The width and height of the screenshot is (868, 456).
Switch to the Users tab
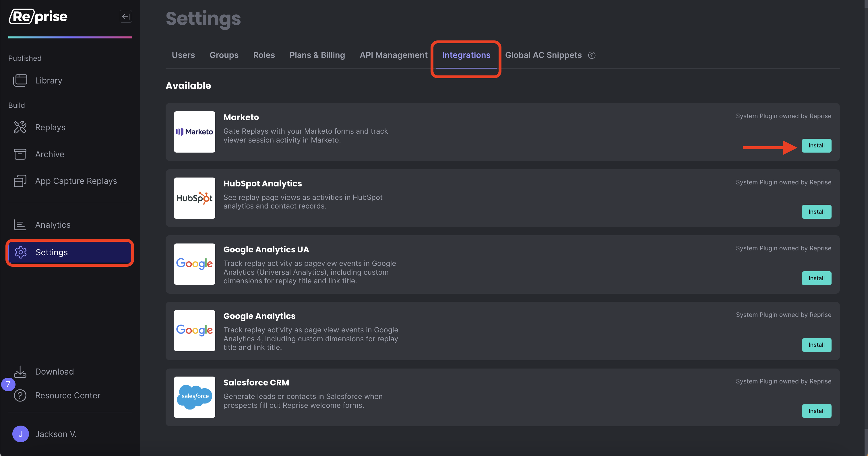[183, 55]
